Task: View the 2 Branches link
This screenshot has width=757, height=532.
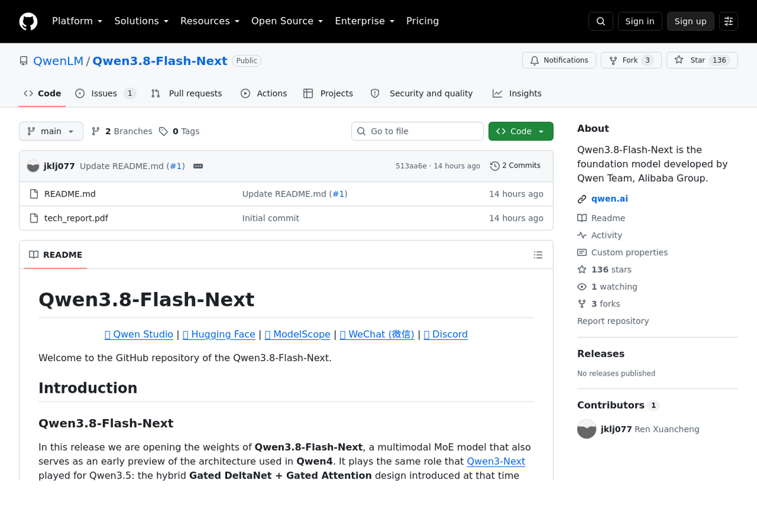Action: click(x=122, y=131)
